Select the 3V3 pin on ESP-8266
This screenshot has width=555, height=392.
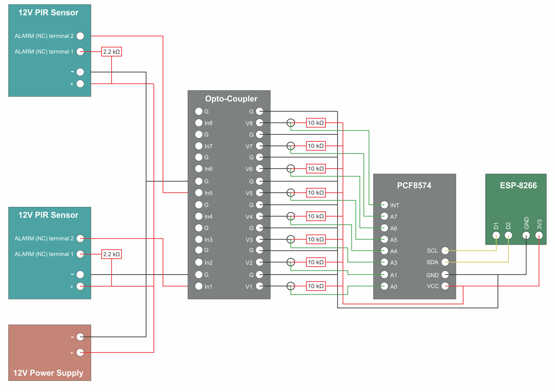[539, 235]
